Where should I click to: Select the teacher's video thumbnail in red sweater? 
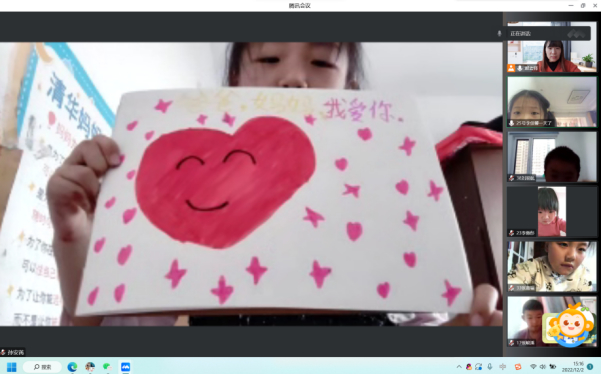[x=552, y=47]
